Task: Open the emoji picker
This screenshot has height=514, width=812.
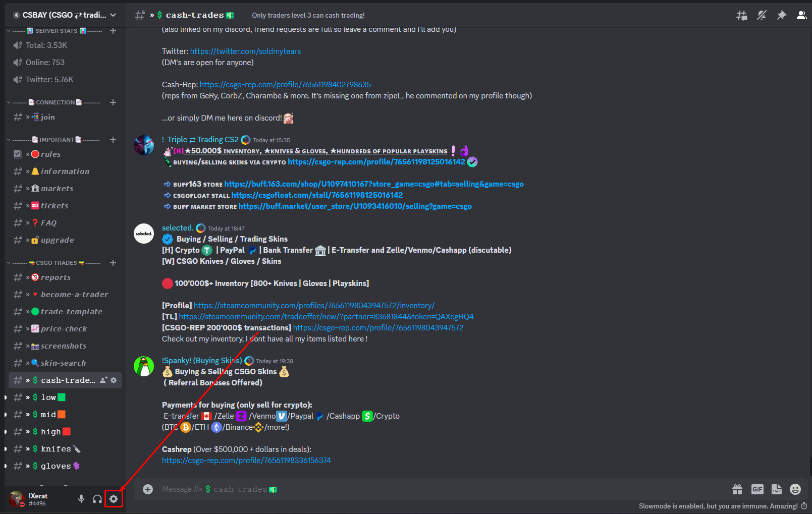Action: point(795,489)
